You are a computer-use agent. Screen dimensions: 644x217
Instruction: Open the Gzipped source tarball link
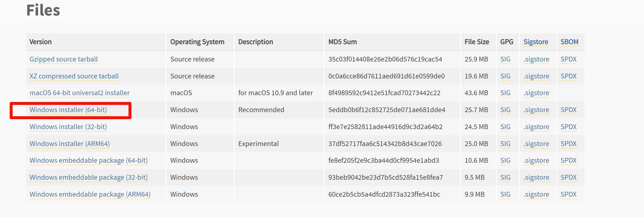tap(64, 59)
